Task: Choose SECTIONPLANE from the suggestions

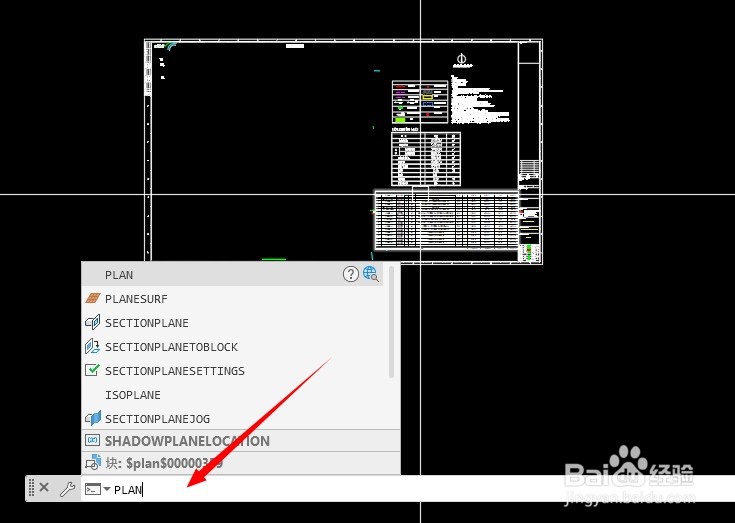Action: (x=232, y=323)
